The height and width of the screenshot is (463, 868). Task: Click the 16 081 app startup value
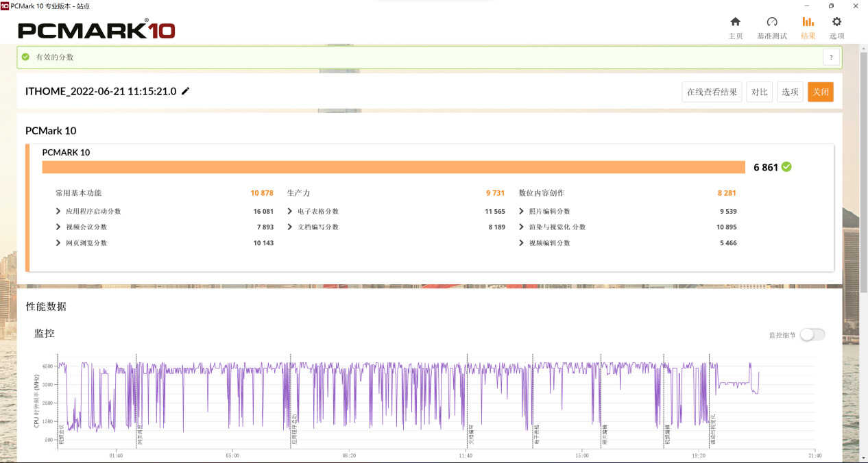click(x=263, y=212)
